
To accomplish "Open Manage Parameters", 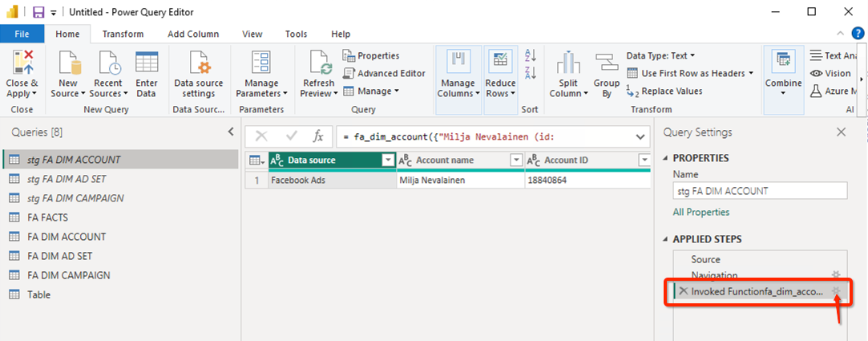I will click(x=261, y=74).
